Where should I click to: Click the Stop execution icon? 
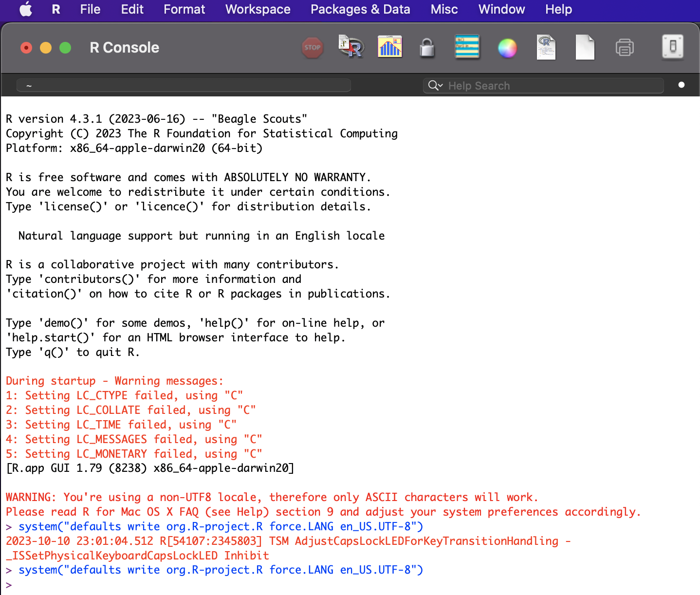click(313, 48)
